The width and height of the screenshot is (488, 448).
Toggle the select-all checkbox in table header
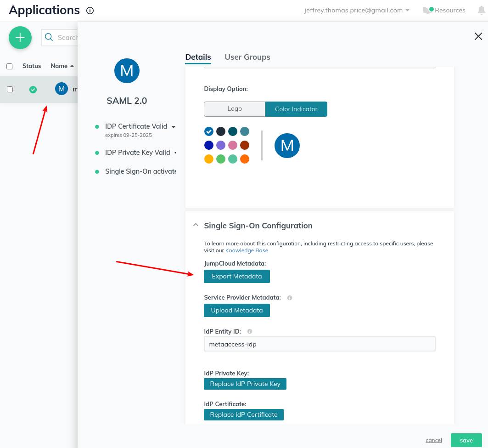pos(10,66)
